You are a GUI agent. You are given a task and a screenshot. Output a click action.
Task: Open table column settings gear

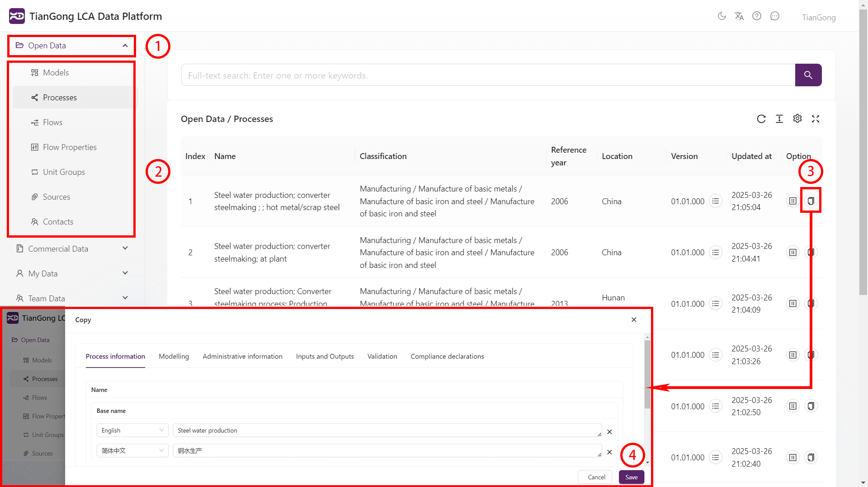(797, 119)
